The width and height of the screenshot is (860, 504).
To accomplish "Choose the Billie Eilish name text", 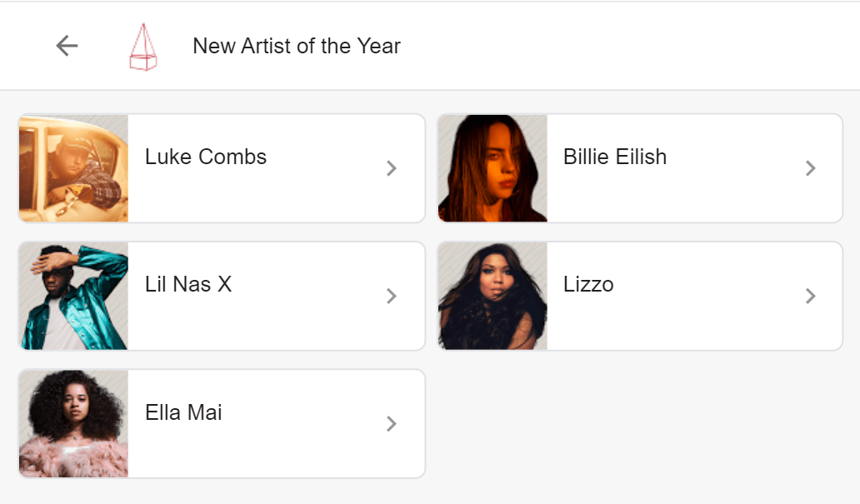I will coord(615,157).
